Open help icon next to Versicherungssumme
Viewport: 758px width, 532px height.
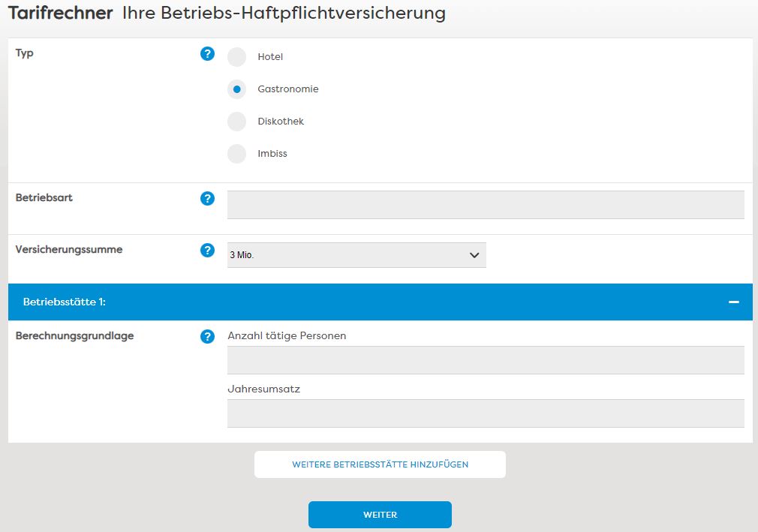click(x=207, y=251)
